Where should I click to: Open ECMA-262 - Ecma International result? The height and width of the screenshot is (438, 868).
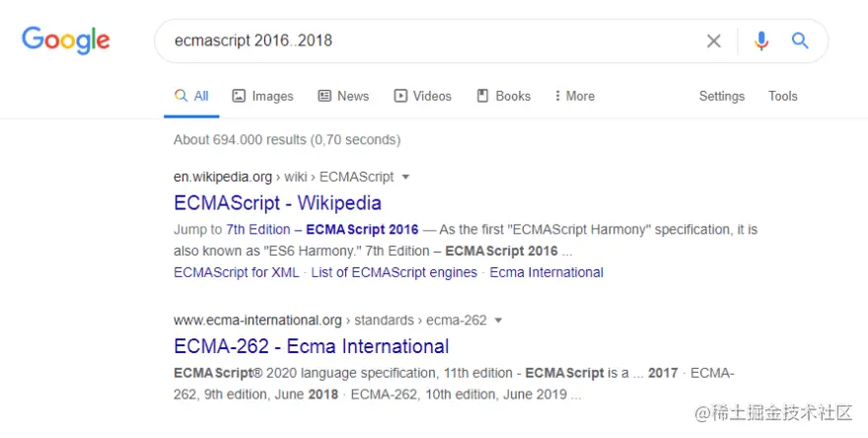(x=311, y=346)
